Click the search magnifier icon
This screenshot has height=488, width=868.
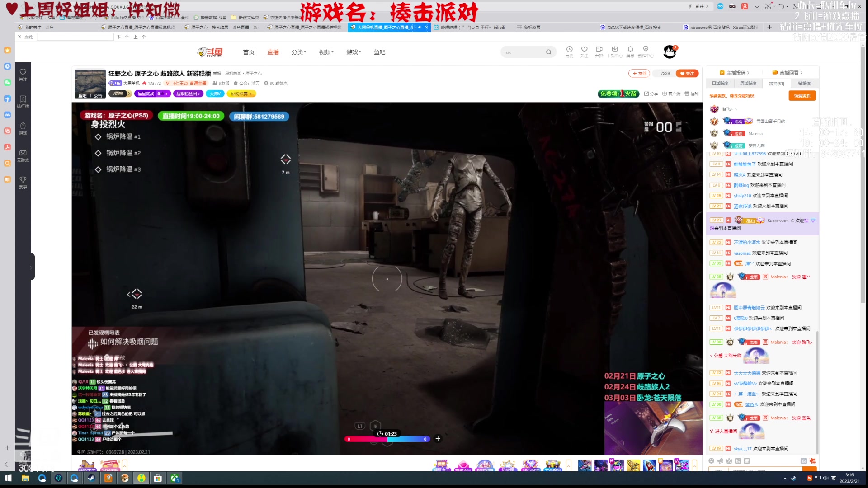pyautogui.click(x=548, y=52)
